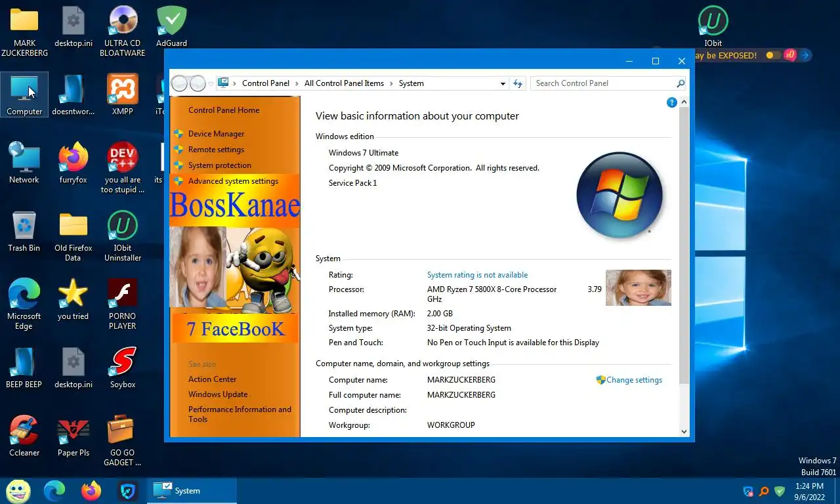
Task: Click the Control Panel breadcrumb segment
Action: tap(266, 83)
